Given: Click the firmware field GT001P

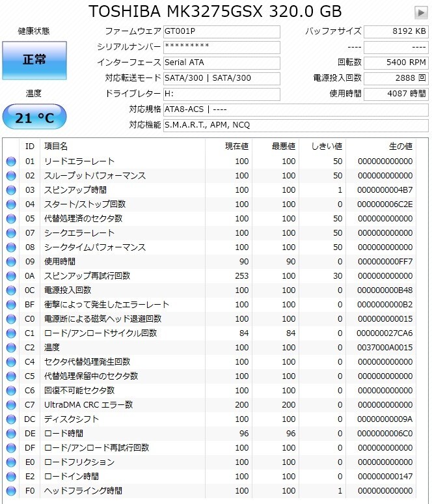Looking at the screenshot, I should click(x=222, y=32).
